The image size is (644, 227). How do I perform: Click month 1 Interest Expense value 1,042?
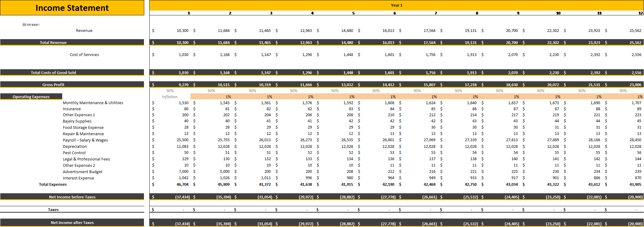tap(183, 178)
